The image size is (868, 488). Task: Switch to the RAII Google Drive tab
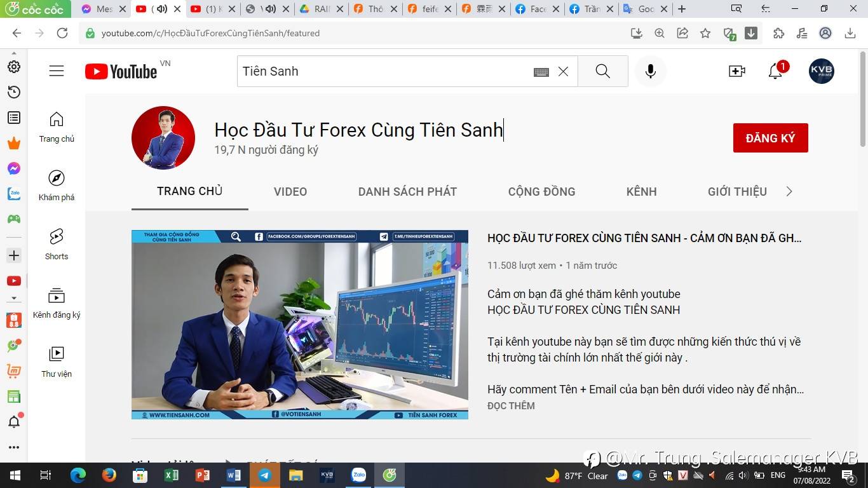click(321, 9)
